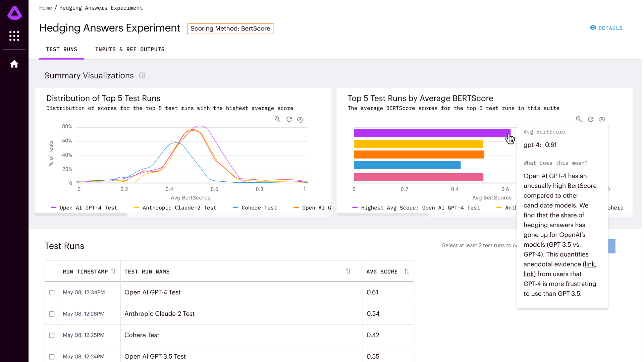Viewport: 644px width, 362px height.
Task: Sort by Avg Score column arrows
Action: [407, 271]
